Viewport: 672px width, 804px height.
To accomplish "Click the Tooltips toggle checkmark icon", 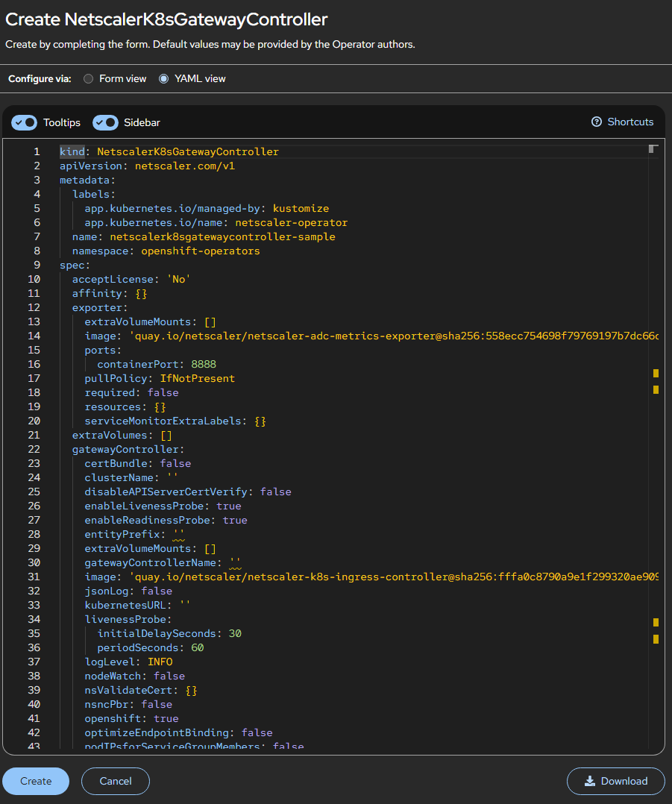I will (20, 122).
